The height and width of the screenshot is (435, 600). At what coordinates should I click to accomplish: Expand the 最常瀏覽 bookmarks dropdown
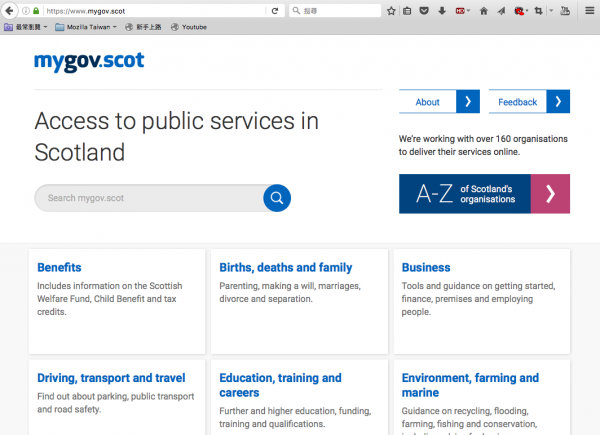[26, 27]
